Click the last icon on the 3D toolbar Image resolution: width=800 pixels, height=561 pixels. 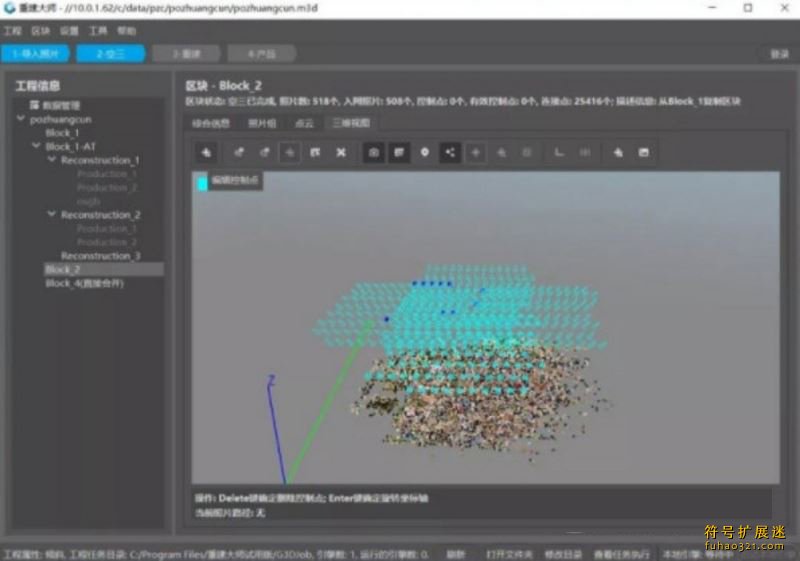(x=644, y=152)
